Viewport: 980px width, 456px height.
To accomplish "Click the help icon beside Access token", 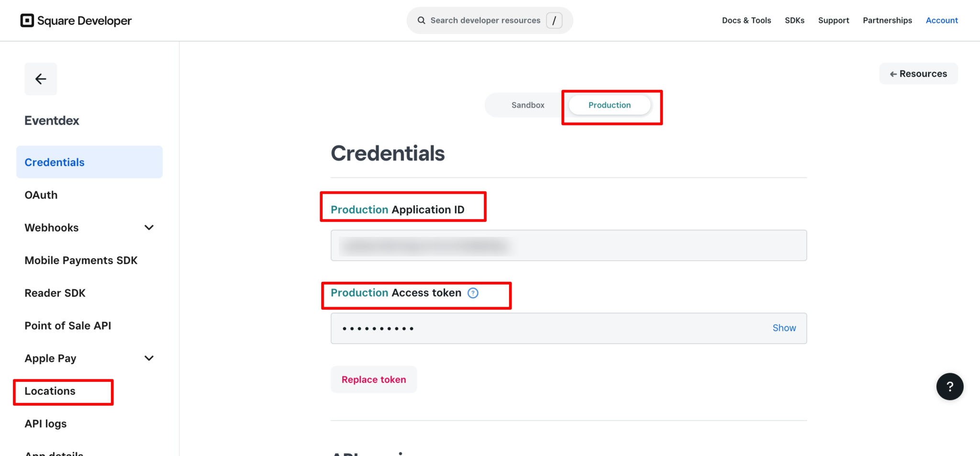I will pos(473,293).
